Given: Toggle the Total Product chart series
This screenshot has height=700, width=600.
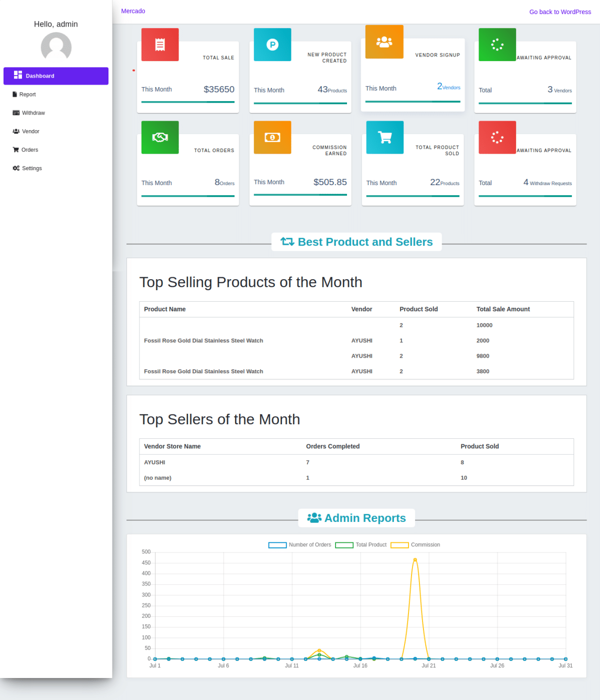Looking at the screenshot, I should [361, 545].
